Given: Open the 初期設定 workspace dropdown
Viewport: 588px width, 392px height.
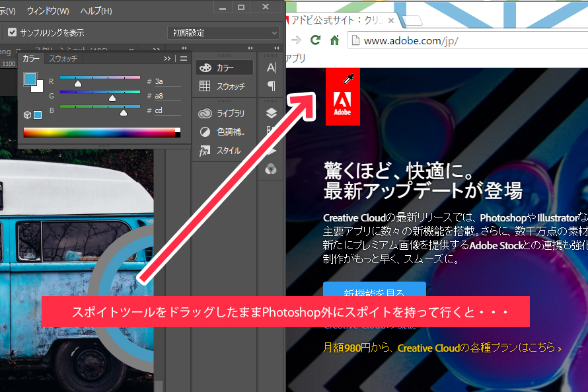Looking at the screenshot, I should coord(223,33).
